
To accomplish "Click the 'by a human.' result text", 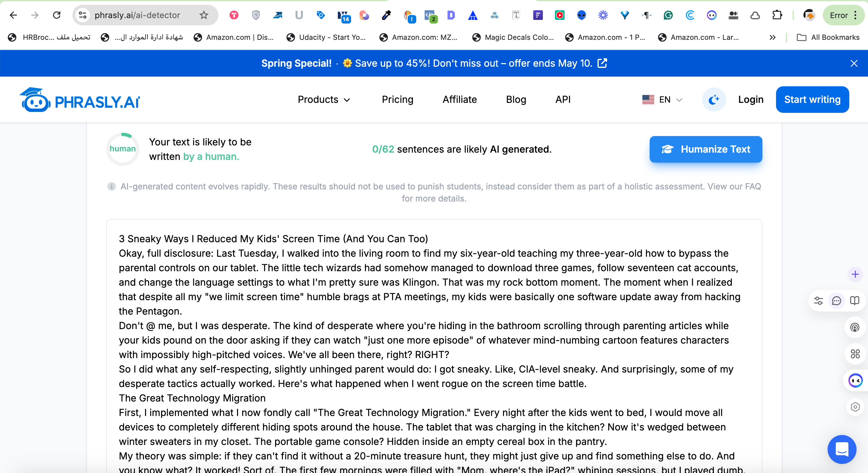I will click(211, 157).
